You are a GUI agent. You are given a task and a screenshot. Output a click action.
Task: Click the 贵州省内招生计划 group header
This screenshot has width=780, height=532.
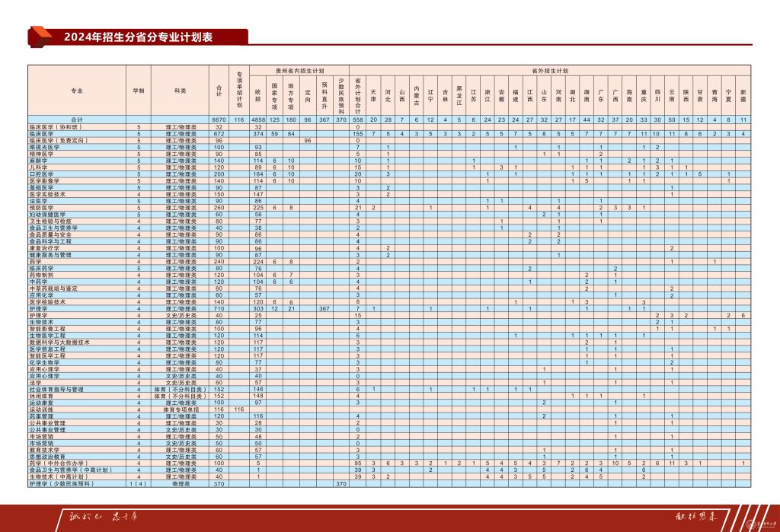tap(299, 71)
